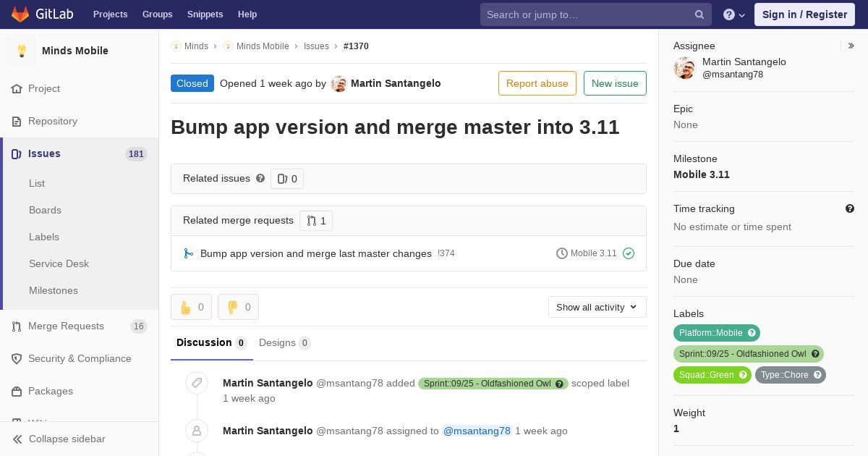Click Minds Mobile project title
This screenshot has width=868, height=456.
click(75, 51)
